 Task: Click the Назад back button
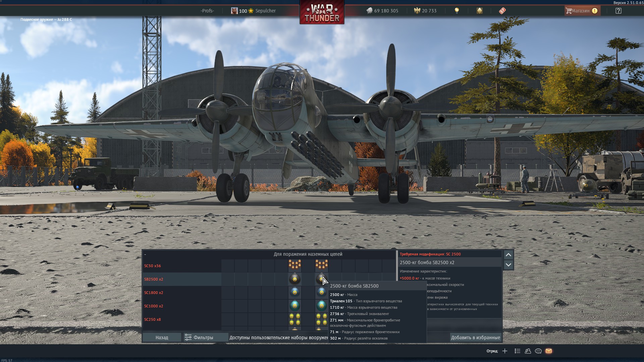162,338
